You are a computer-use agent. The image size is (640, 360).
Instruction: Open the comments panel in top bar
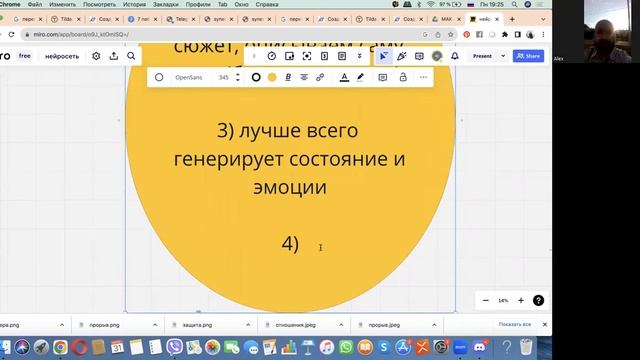coord(419,56)
